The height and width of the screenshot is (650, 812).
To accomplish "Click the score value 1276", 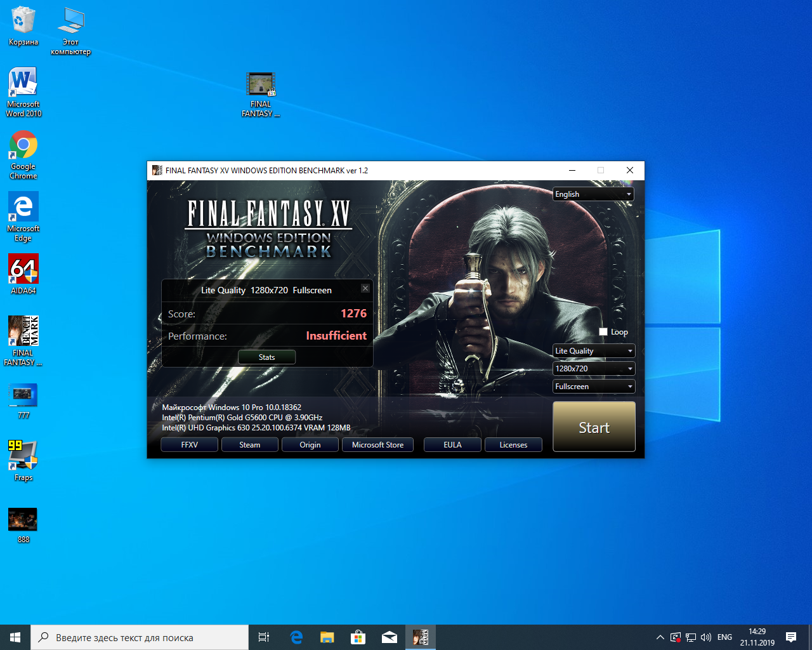I will click(x=353, y=314).
